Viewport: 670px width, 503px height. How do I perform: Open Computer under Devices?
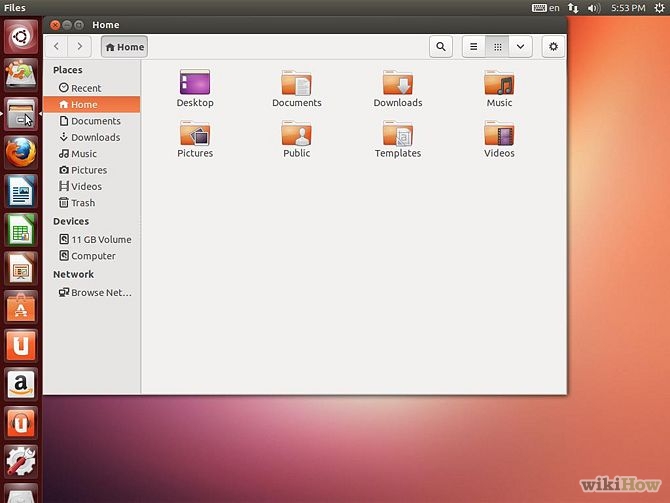tap(91, 256)
